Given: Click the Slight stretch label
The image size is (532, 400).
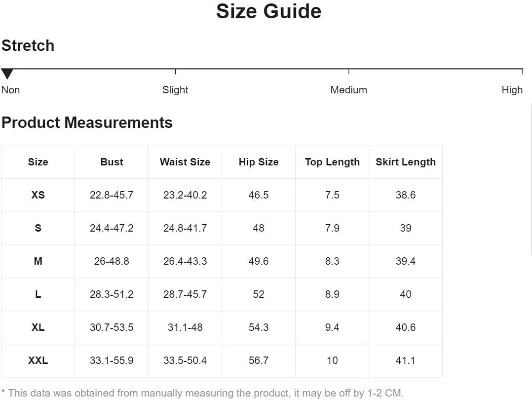Looking at the screenshot, I should 175,90.
